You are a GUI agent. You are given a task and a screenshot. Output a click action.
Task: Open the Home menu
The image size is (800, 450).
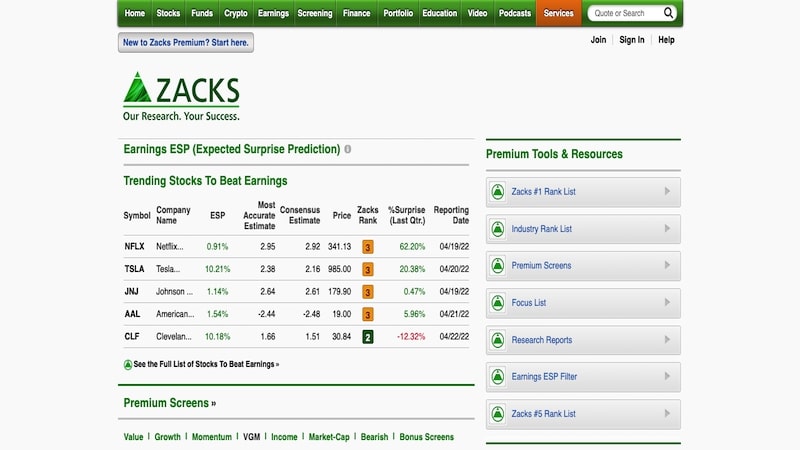click(x=135, y=13)
